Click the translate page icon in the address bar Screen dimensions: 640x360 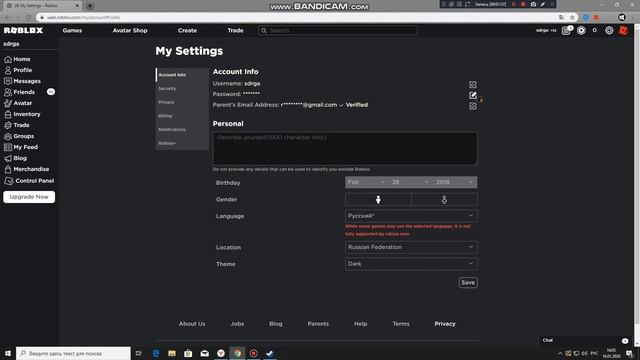click(x=562, y=17)
